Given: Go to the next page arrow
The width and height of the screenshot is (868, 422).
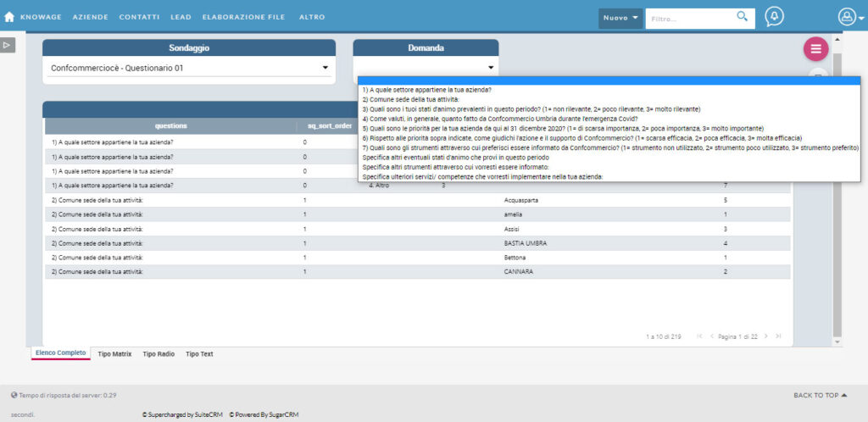Looking at the screenshot, I should coord(765,336).
